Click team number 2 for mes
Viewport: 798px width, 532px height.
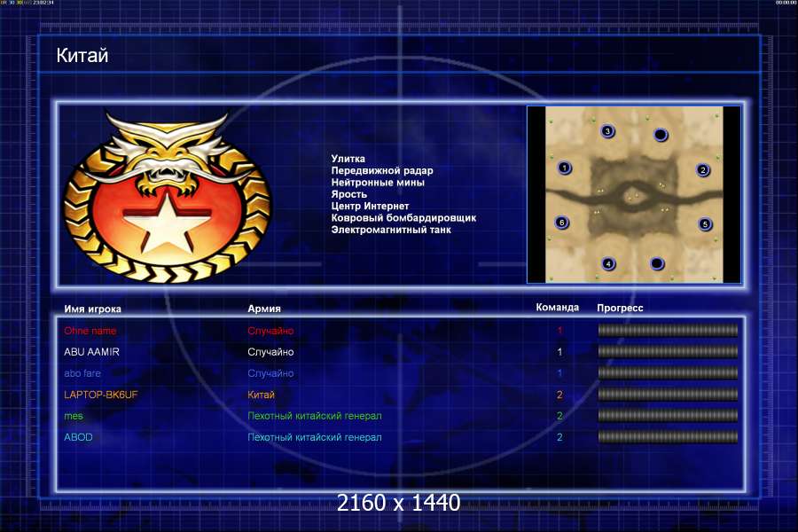pyautogui.click(x=559, y=416)
